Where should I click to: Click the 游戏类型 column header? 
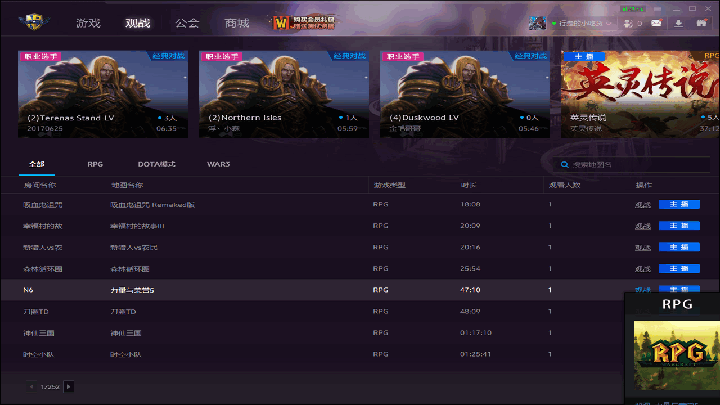coord(389,185)
